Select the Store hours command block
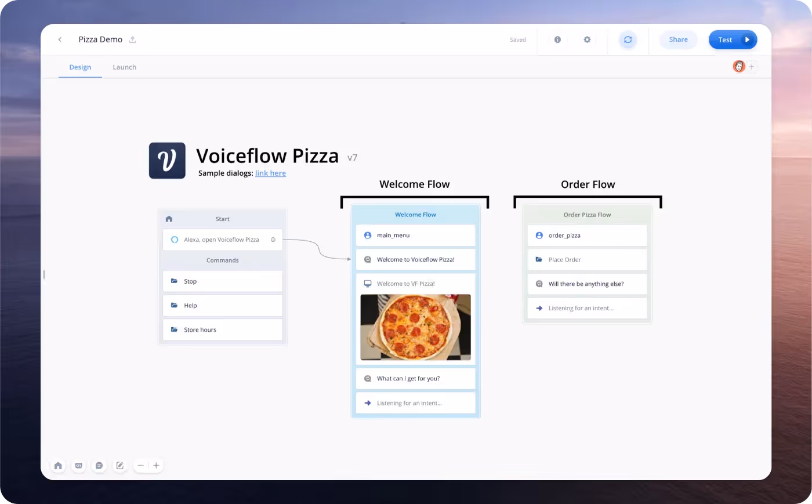Image resolution: width=812 pixels, height=504 pixels. [223, 329]
